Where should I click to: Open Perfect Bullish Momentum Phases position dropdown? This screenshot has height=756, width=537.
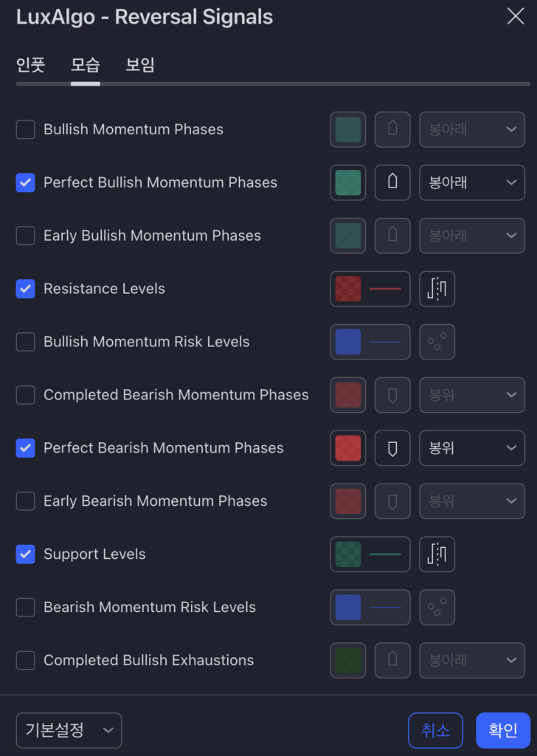click(x=472, y=182)
